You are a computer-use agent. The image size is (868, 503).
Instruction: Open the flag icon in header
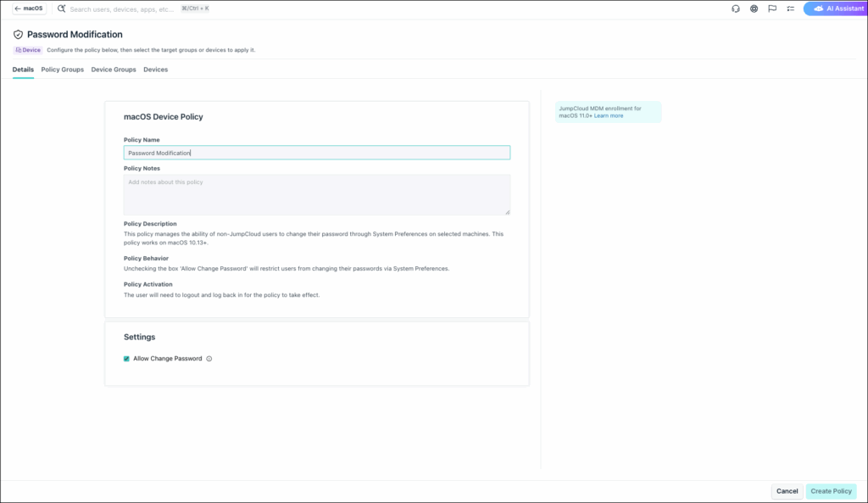point(771,8)
